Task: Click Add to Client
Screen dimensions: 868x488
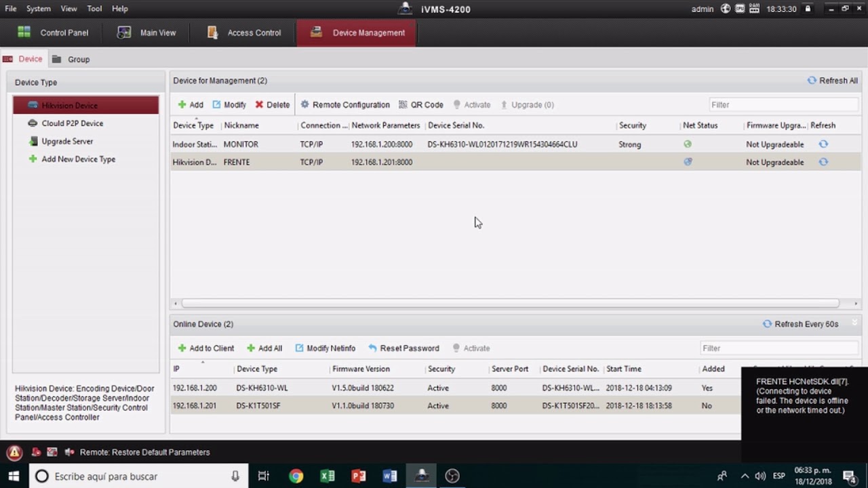Action: pos(205,348)
